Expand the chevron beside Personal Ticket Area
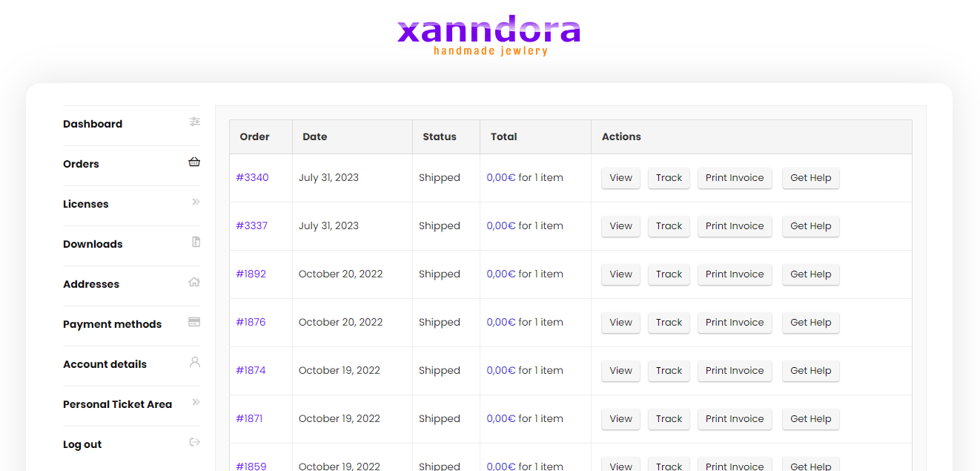The width and height of the screenshot is (980, 471). coord(196,402)
